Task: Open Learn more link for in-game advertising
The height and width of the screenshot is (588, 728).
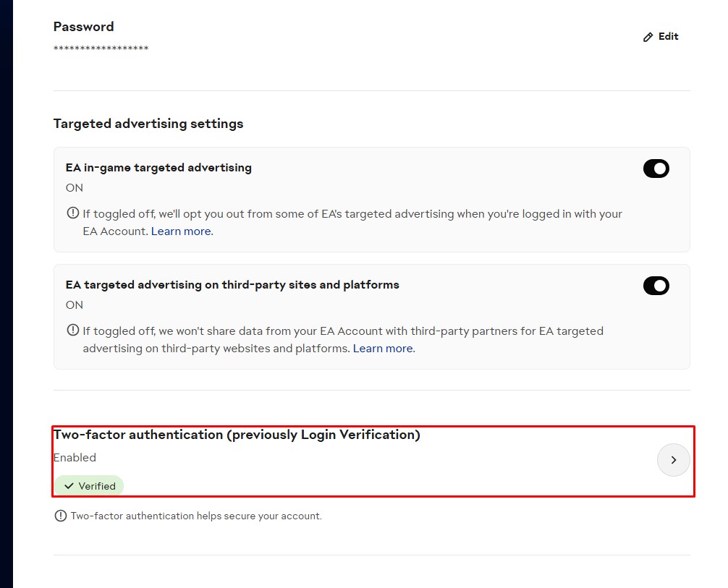Action: [x=181, y=231]
